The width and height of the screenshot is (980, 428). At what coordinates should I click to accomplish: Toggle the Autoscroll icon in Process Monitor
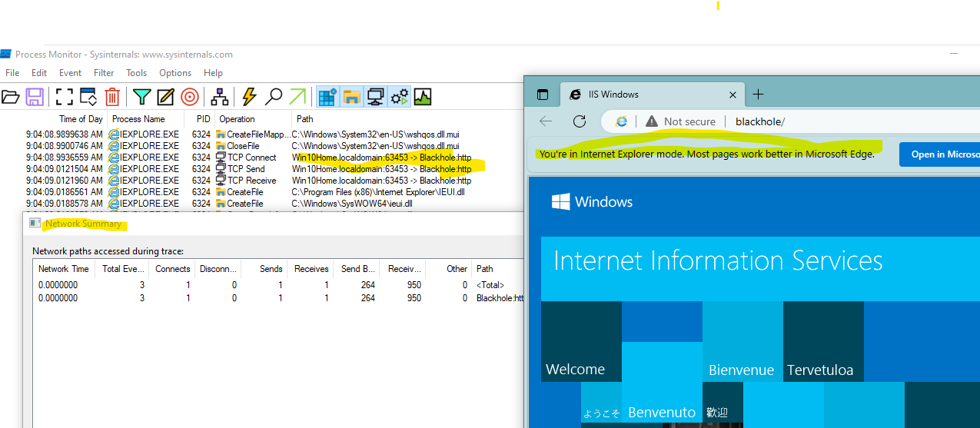click(88, 97)
